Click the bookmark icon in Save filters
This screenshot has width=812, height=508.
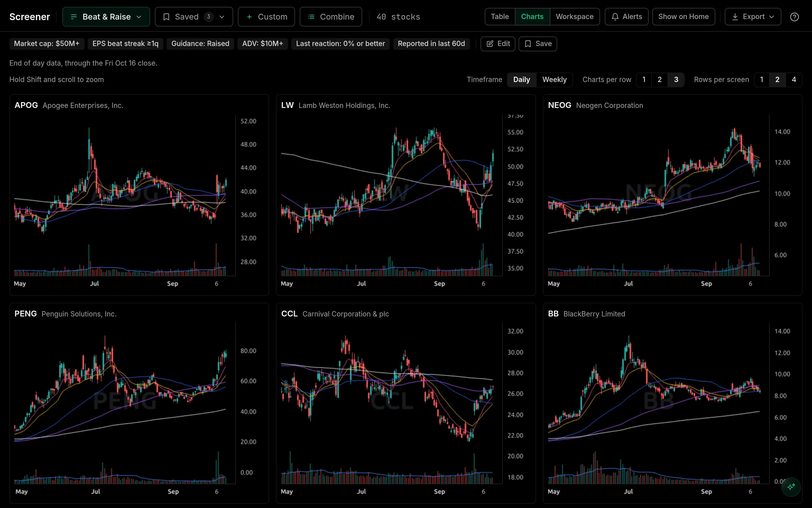tap(528, 44)
